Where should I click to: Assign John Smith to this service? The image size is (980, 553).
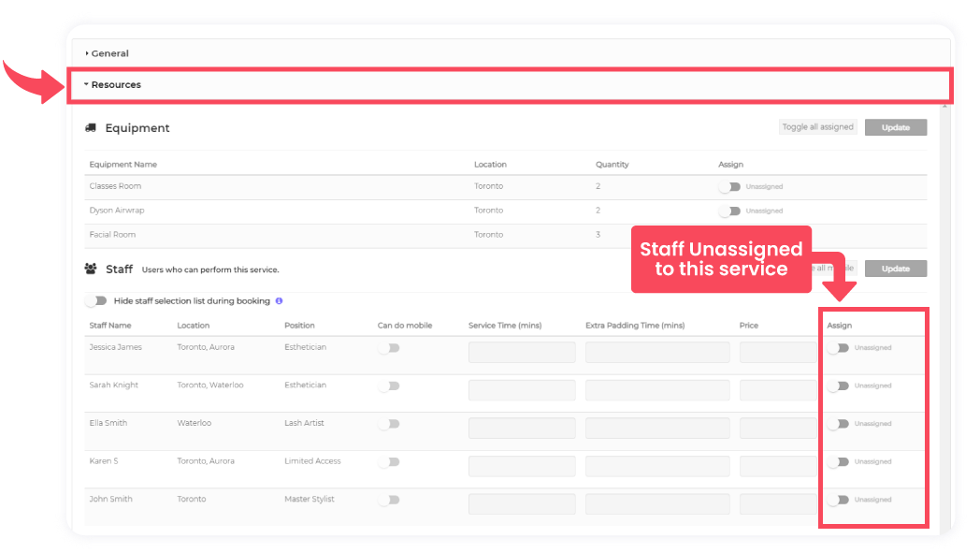(x=838, y=500)
